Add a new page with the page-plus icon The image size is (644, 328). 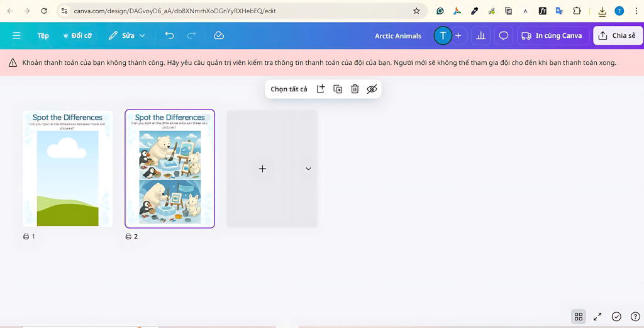[321, 89]
